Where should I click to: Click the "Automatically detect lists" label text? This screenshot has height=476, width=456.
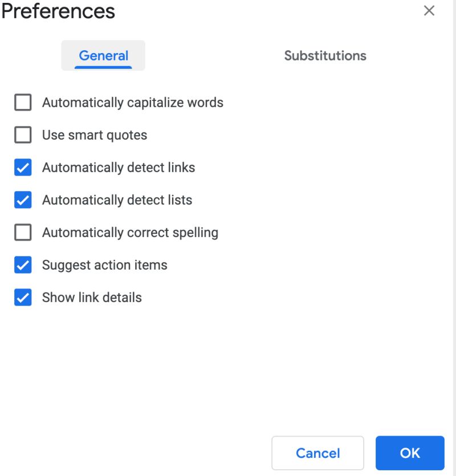(x=117, y=200)
